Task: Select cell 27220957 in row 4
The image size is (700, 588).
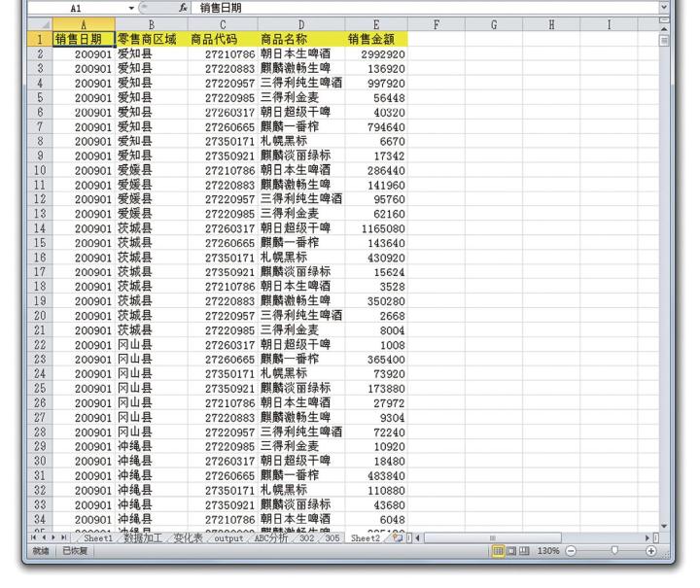Action: tap(223, 83)
